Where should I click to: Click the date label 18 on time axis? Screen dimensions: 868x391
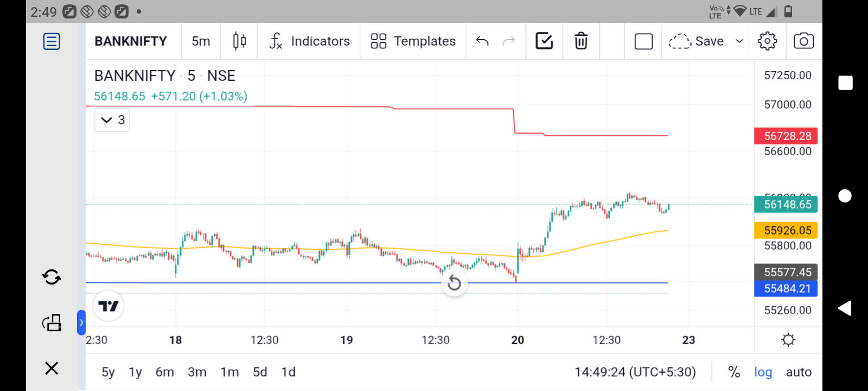175,340
